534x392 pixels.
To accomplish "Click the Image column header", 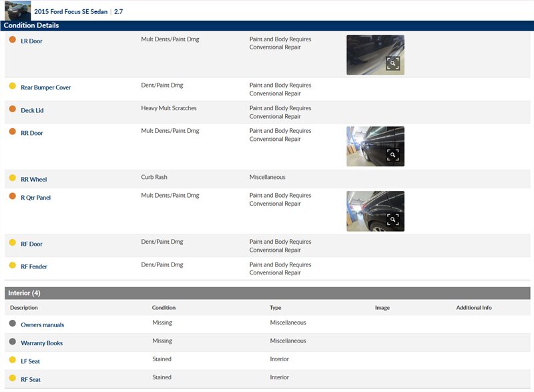I will (x=382, y=308).
